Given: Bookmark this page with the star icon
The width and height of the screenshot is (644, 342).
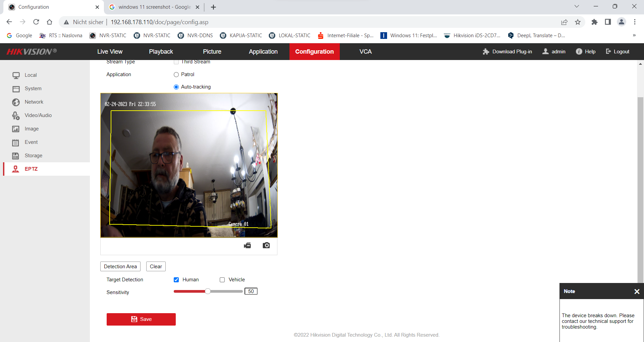Looking at the screenshot, I should coord(578,22).
